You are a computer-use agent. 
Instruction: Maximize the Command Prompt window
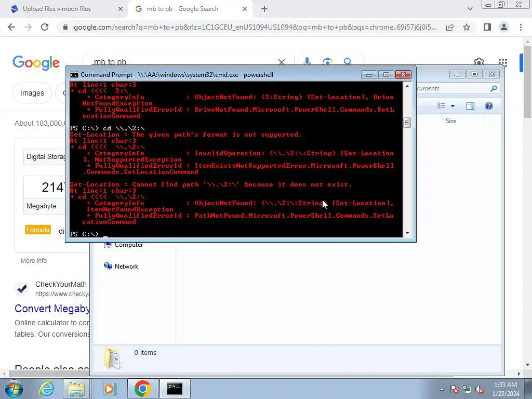tap(386, 75)
